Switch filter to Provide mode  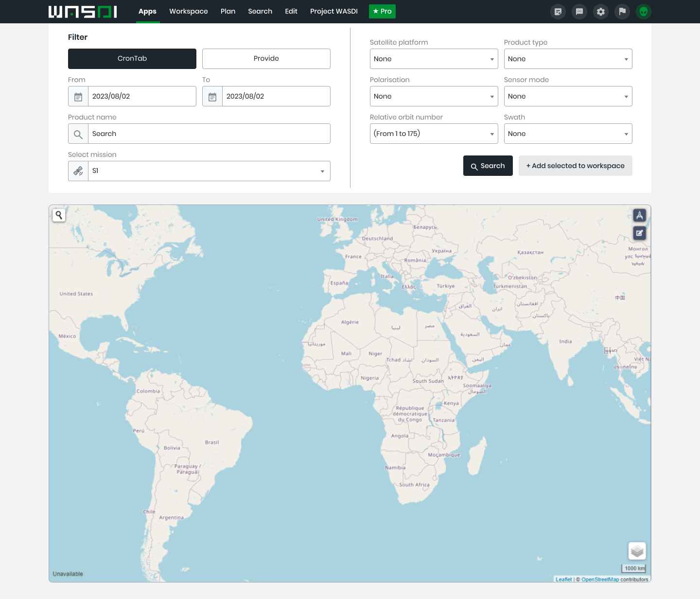click(266, 59)
